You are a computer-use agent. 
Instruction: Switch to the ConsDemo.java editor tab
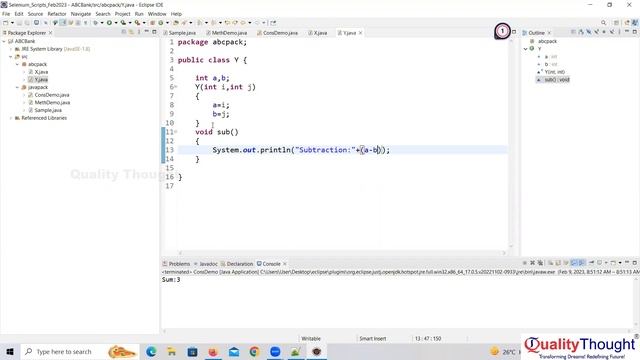[x=278, y=33]
